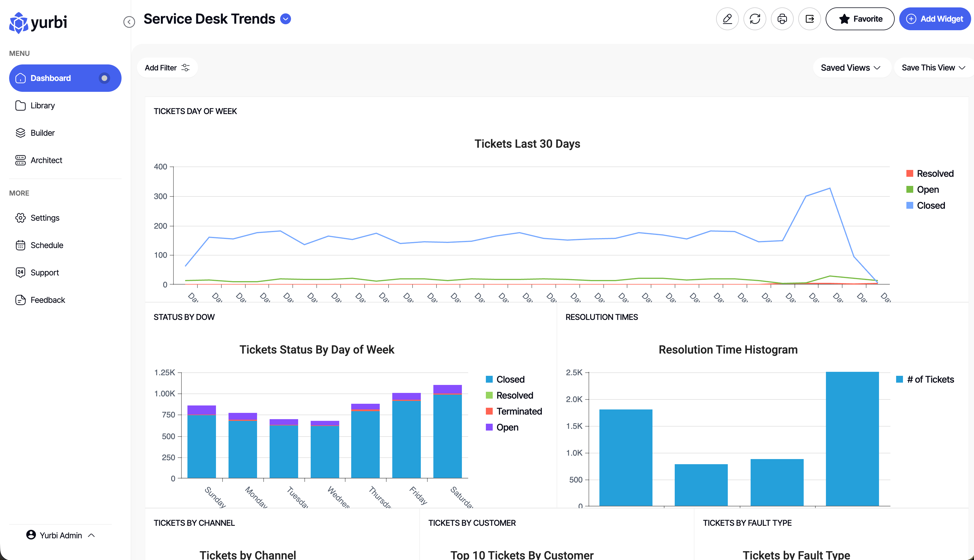Expand the Service Desk Trends title dropdown
This screenshot has width=974, height=560.
(286, 19)
